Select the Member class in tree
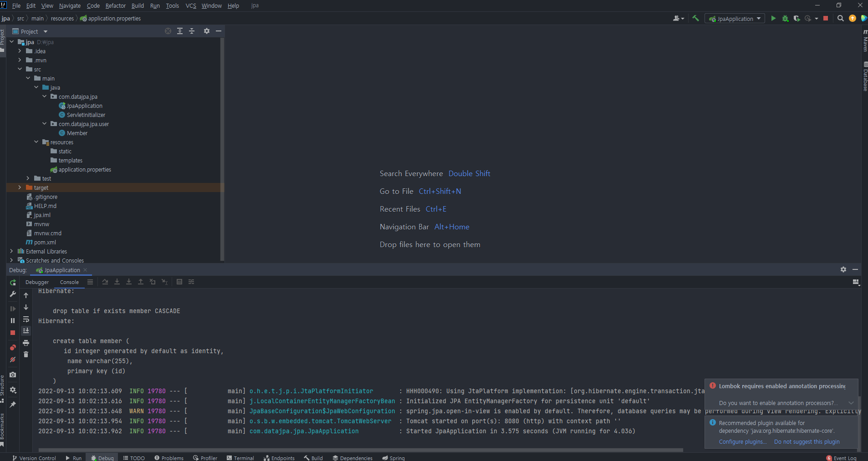 pyautogui.click(x=77, y=133)
